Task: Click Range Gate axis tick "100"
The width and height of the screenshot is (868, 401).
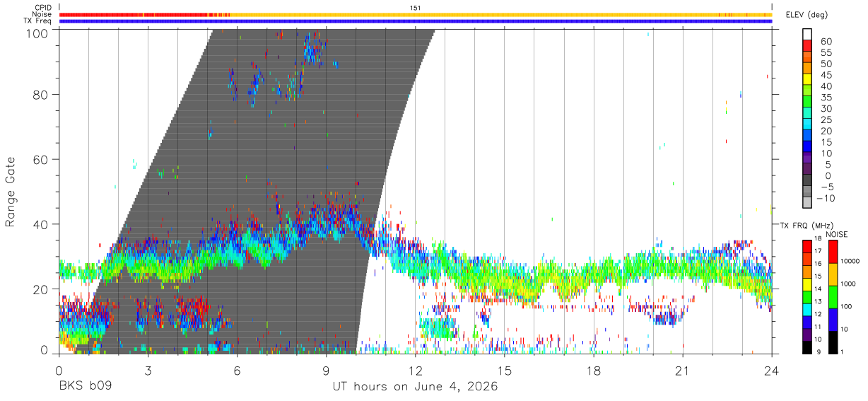Action: (39, 33)
